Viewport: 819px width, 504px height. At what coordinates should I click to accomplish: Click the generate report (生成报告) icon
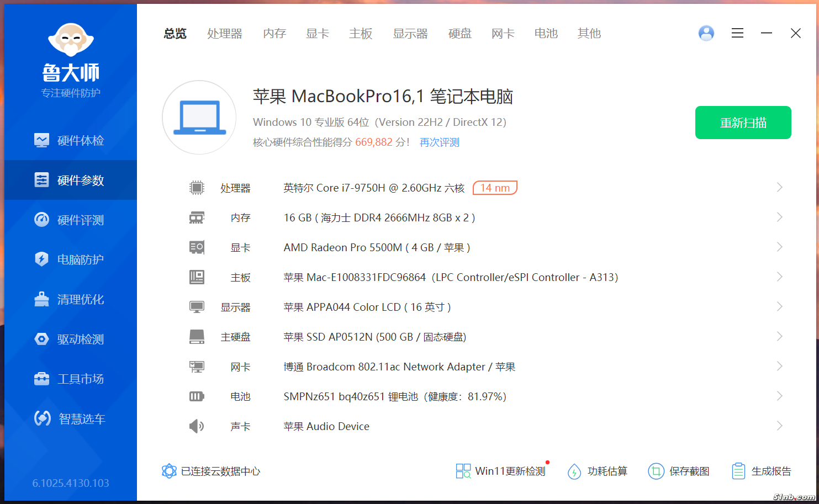[738, 471]
